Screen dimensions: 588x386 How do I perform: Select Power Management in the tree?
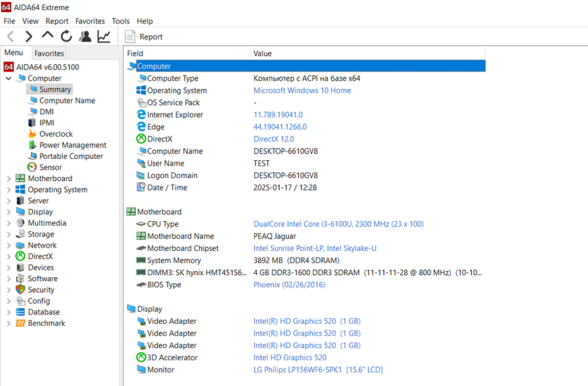[73, 145]
